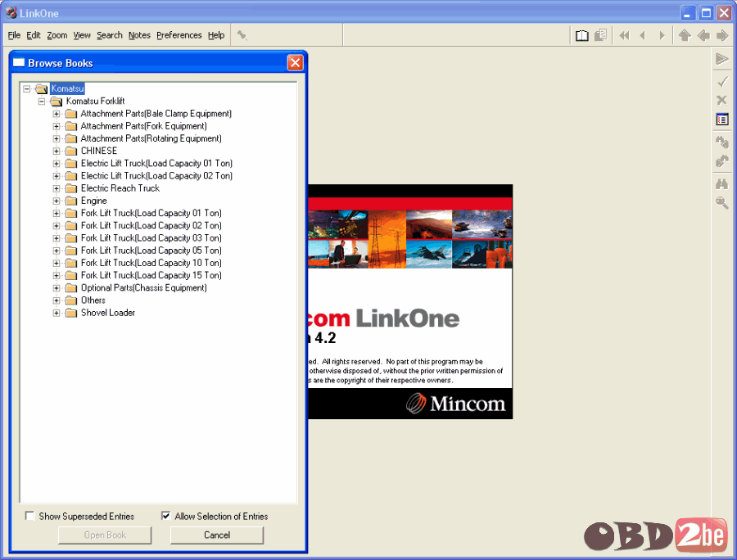This screenshot has height=560, width=737.
Task: Click the document pages icon beside the open book
Action: [x=601, y=35]
